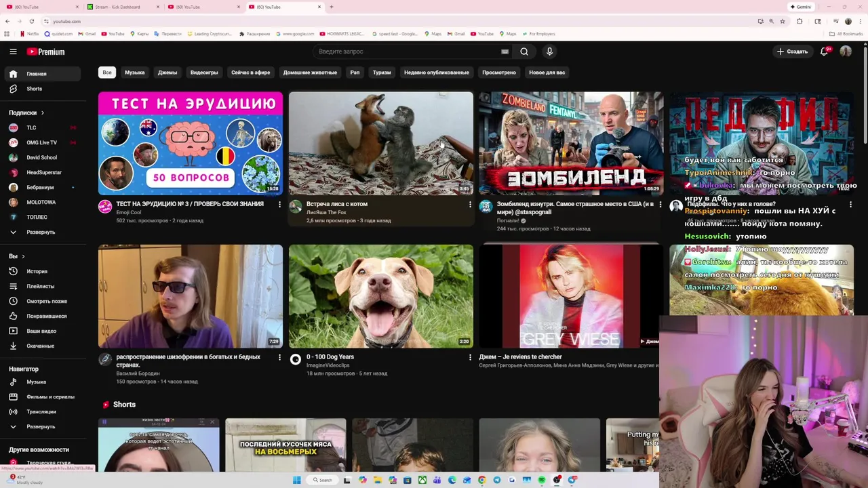The image size is (868, 488).
Task: Select the Туризм filter chip
Action: point(382,73)
